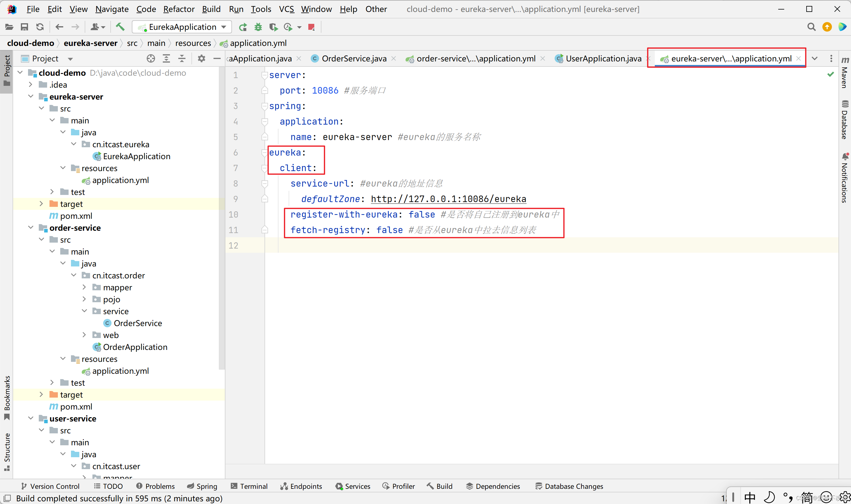Click the resources breadcrumb above the editor
Image resolution: width=851 pixels, height=504 pixels.
pyautogui.click(x=193, y=43)
